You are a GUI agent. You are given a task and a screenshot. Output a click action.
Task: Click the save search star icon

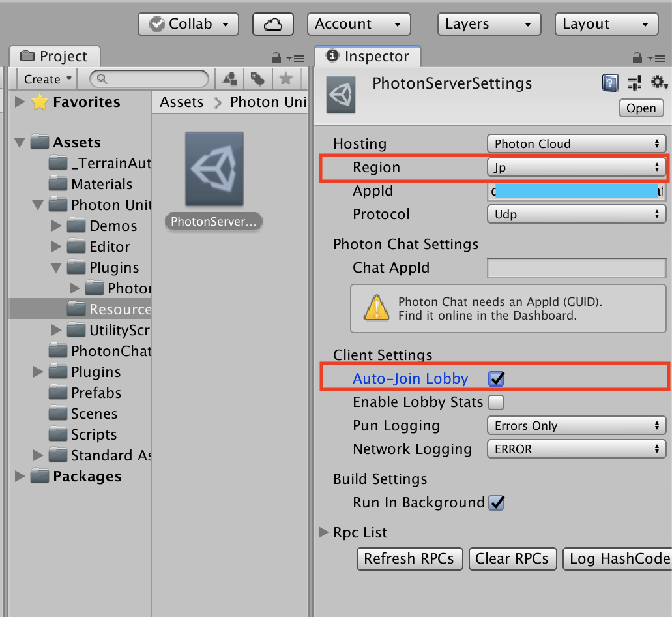285,78
